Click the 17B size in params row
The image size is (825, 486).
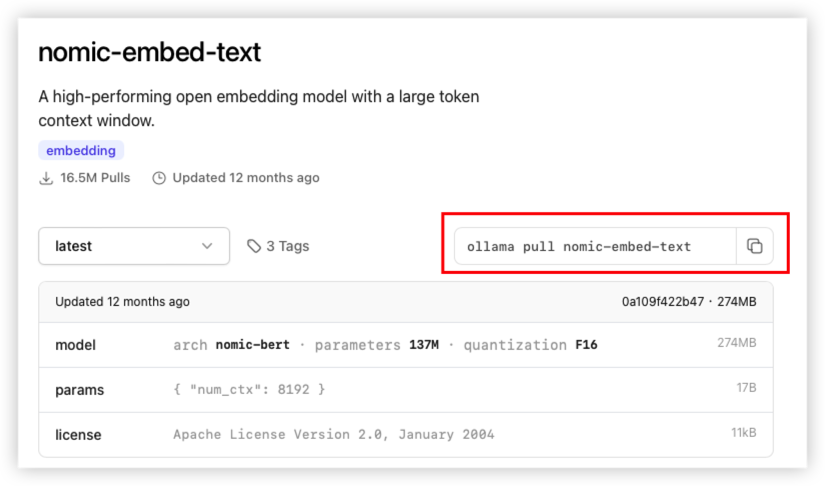pyautogui.click(x=744, y=389)
